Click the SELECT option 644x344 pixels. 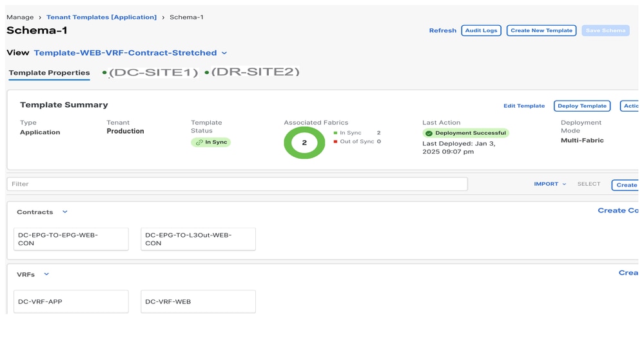point(589,184)
